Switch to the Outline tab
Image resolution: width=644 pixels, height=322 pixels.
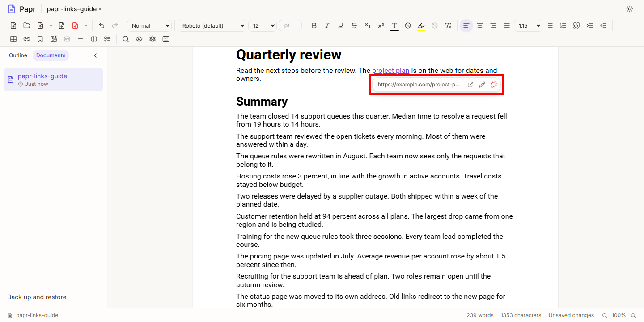pyautogui.click(x=18, y=55)
